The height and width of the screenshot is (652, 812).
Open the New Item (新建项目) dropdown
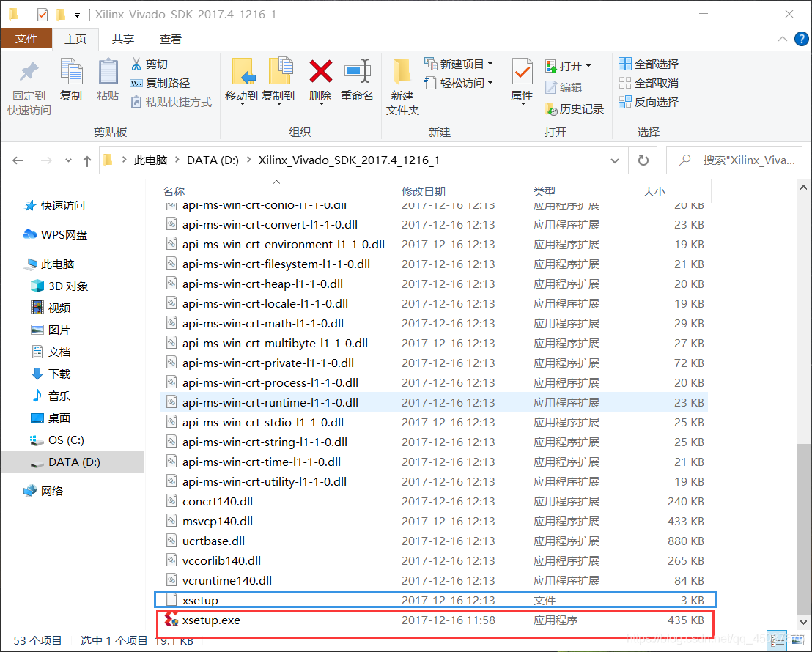(x=459, y=64)
